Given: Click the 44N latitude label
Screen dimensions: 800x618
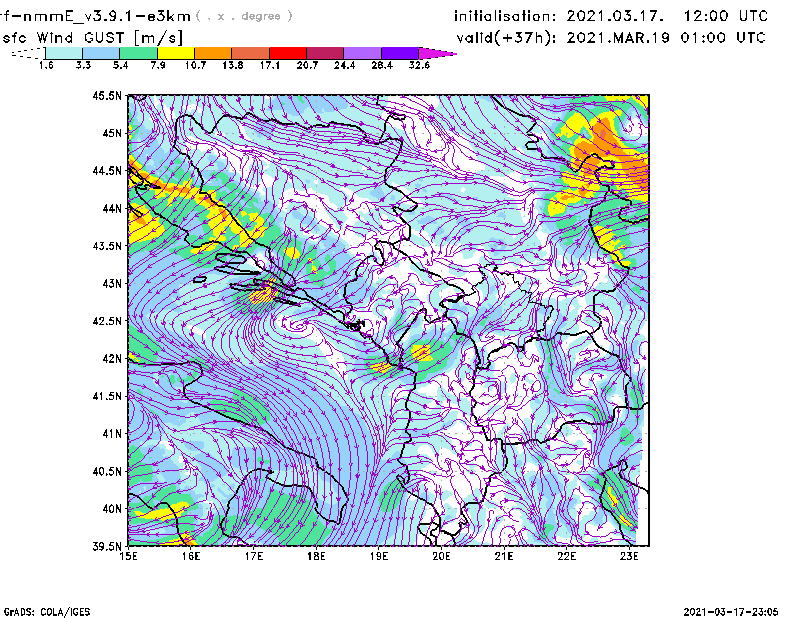Looking at the screenshot, I should (x=112, y=208).
